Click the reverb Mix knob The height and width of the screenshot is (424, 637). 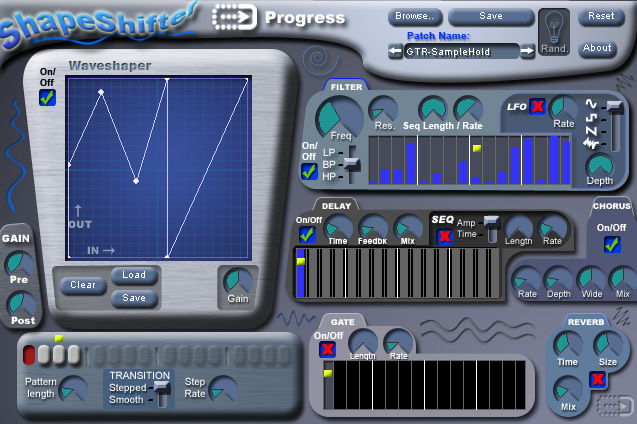click(568, 389)
